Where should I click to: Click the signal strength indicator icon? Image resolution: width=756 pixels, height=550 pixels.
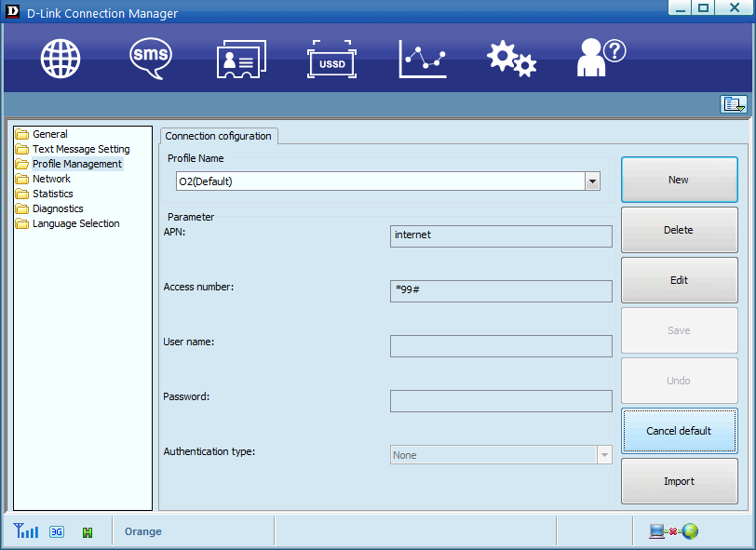(26, 531)
